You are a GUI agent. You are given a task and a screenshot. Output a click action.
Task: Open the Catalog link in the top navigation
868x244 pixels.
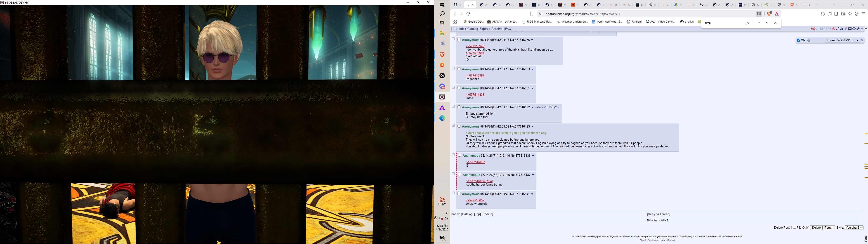click(x=473, y=29)
